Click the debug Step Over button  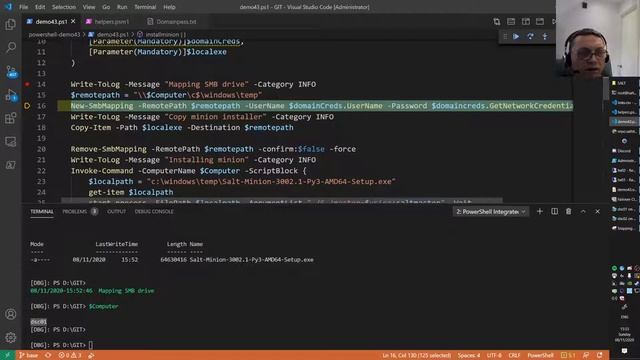530,36
